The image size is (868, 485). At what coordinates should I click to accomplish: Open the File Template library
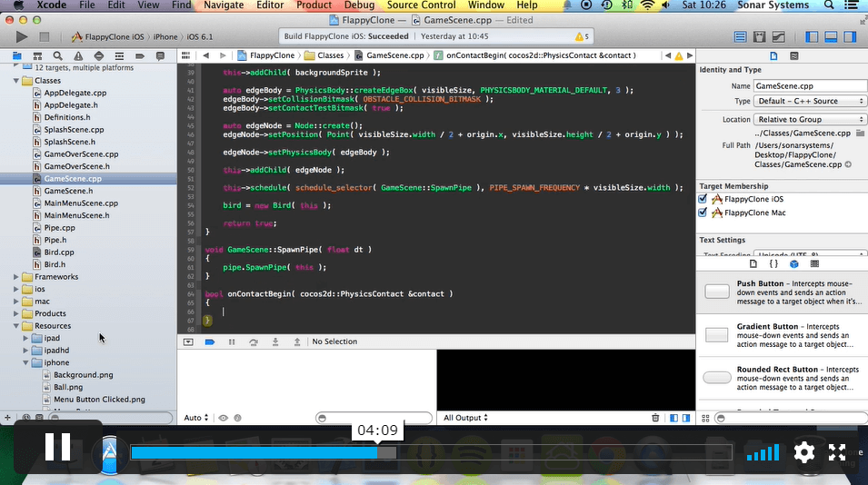(x=753, y=263)
